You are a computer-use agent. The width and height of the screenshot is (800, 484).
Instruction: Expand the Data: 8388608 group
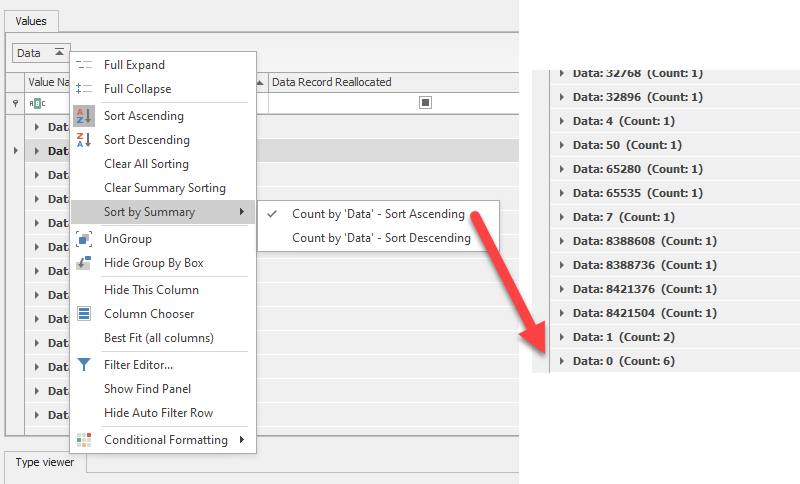[x=562, y=241]
